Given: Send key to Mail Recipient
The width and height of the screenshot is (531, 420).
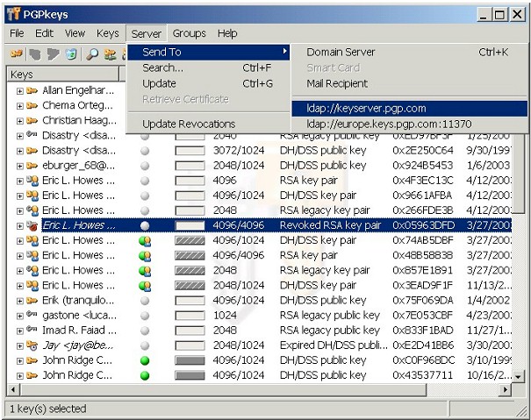Looking at the screenshot, I should (410, 83).
